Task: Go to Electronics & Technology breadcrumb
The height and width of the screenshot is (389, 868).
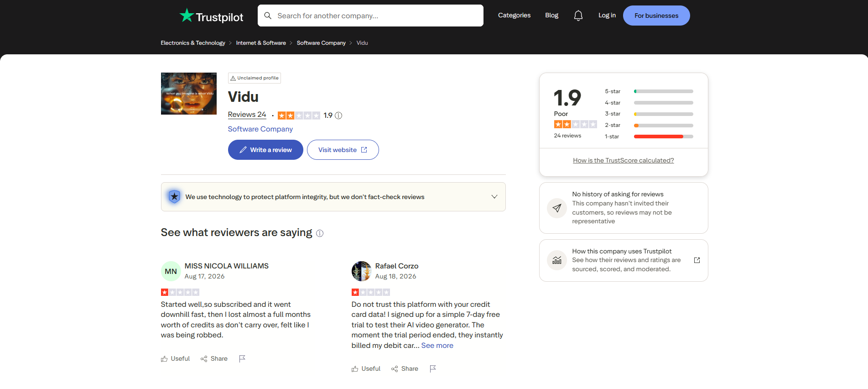Action: click(x=193, y=43)
